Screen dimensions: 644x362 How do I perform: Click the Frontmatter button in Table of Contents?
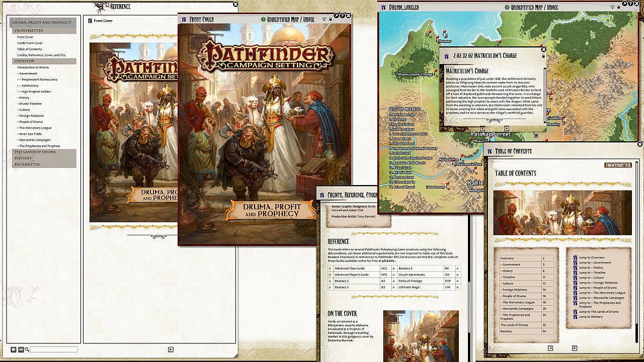[618, 165]
